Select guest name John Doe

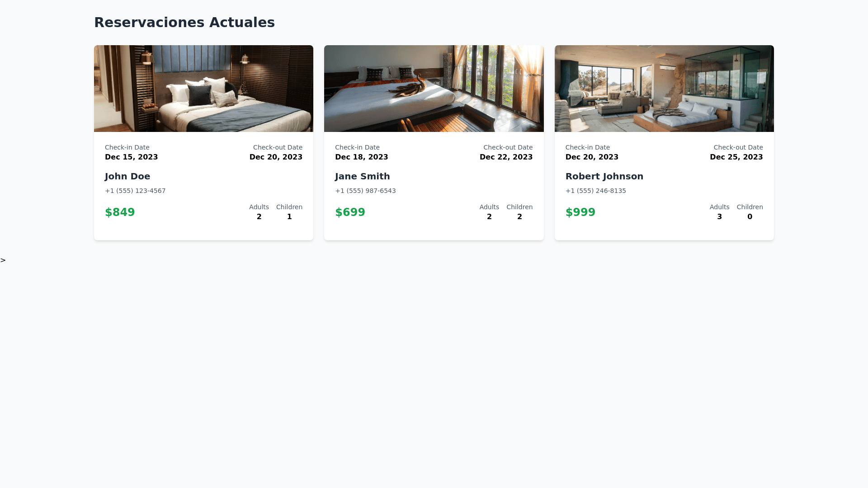(127, 176)
